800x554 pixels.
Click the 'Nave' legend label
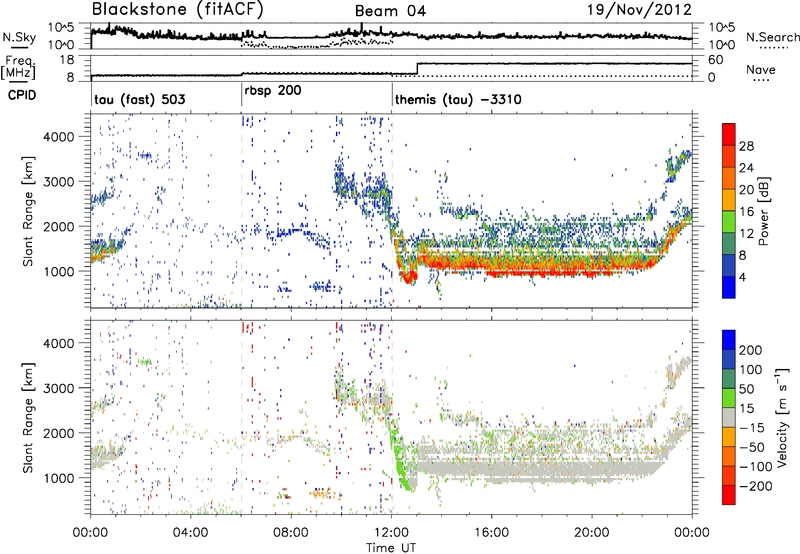761,70
